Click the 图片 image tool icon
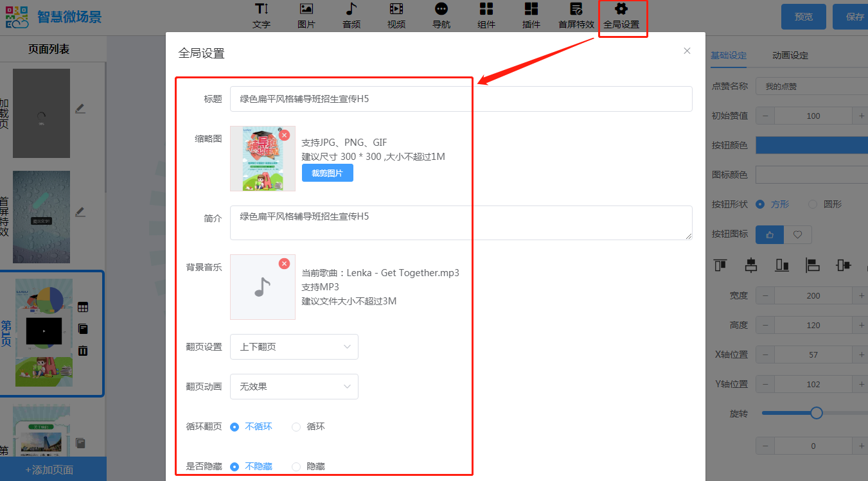The image size is (868, 481). tap(306, 15)
